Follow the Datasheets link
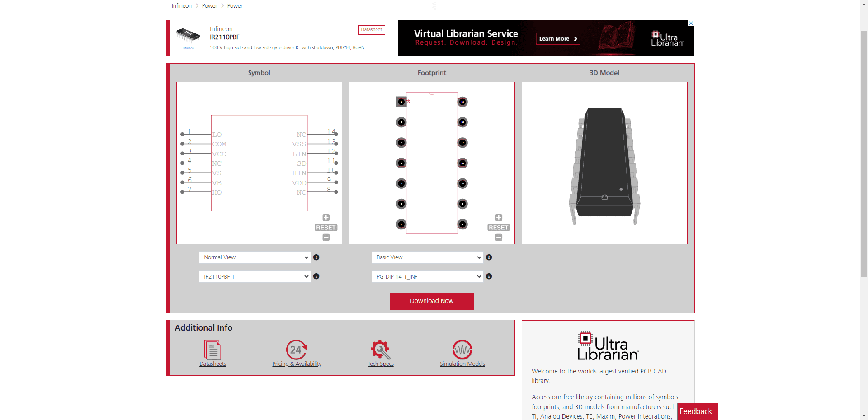This screenshot has height=420, width=868. coord(212,364)
